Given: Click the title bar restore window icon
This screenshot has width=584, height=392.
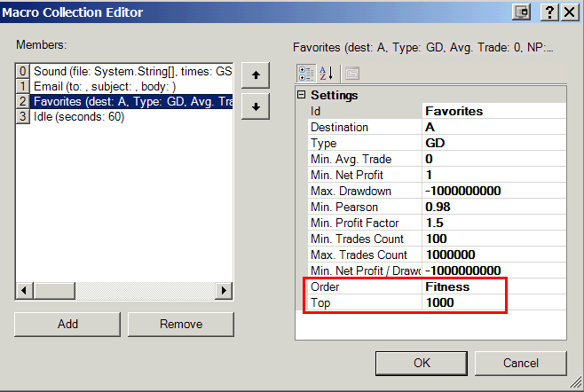Looking at the screenshot, I should click(524, 12).
